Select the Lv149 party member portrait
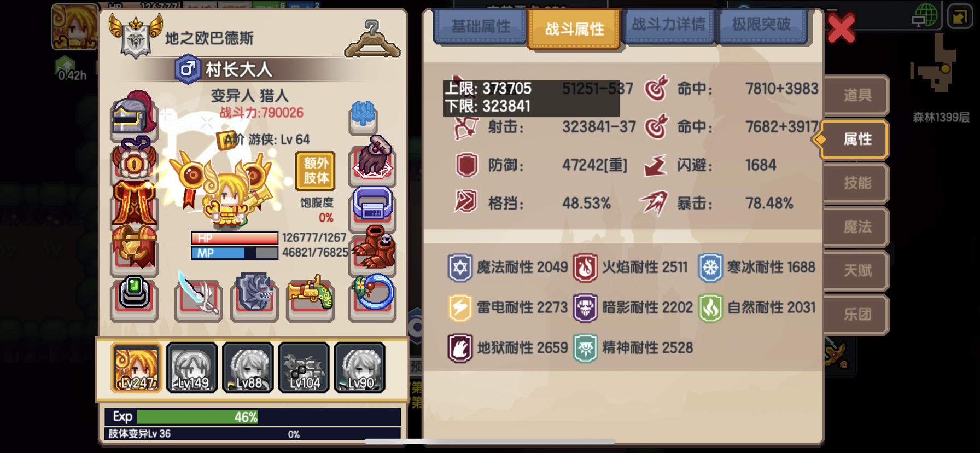This screenshot has width=980, height=453. [192, 367]
